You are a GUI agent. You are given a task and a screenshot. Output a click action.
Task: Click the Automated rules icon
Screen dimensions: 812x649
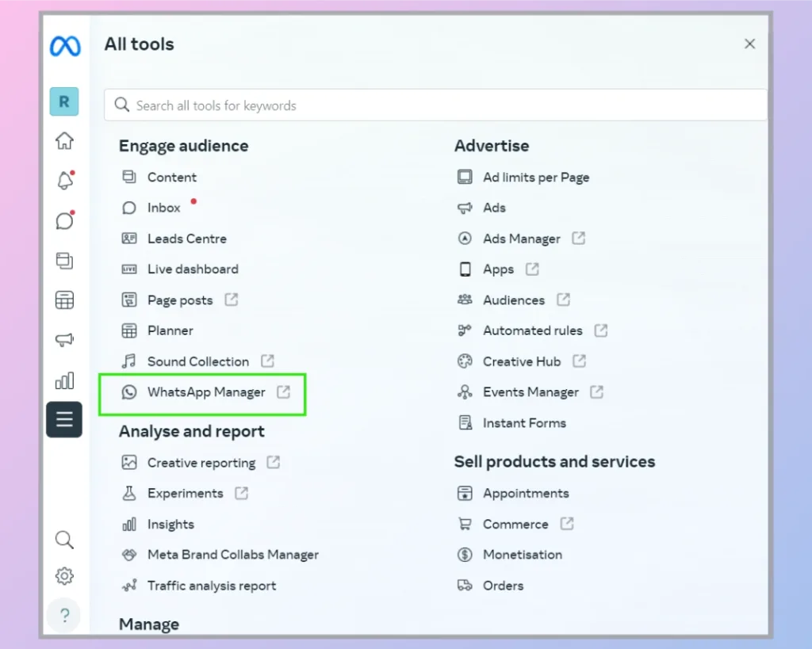pyautogui.click(x=465, y=330)
